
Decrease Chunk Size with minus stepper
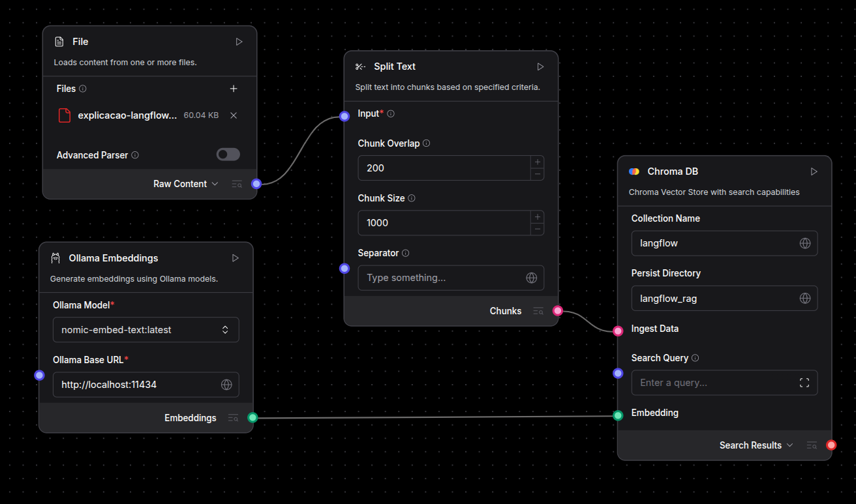(x=538, y=229)
